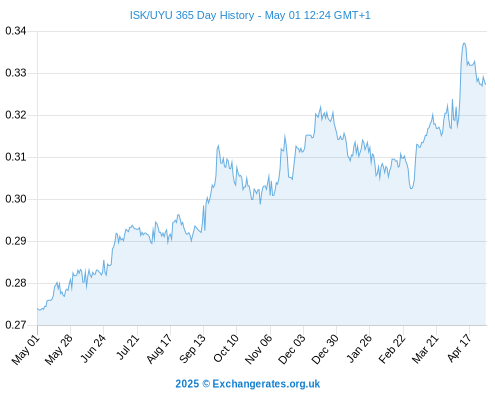Select the Mar 21 x-axis date label
Screen dimensions: 495x400
click(425, 349)
